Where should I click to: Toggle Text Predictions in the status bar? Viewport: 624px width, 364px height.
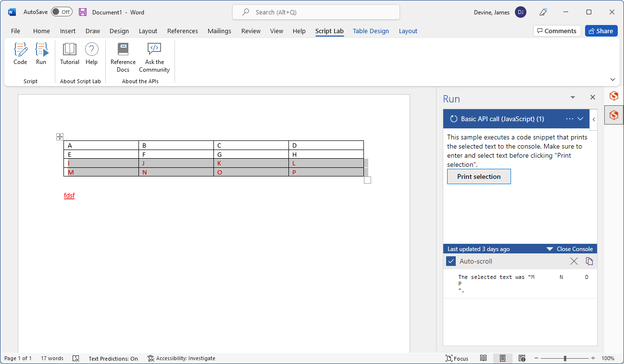pyautogui.click(x=113, y=358)
